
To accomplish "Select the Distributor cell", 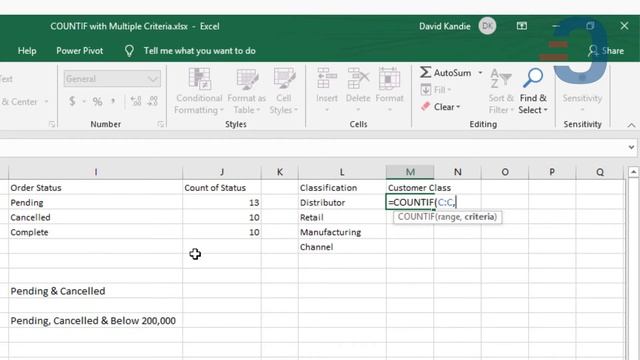I will [342, 202].
